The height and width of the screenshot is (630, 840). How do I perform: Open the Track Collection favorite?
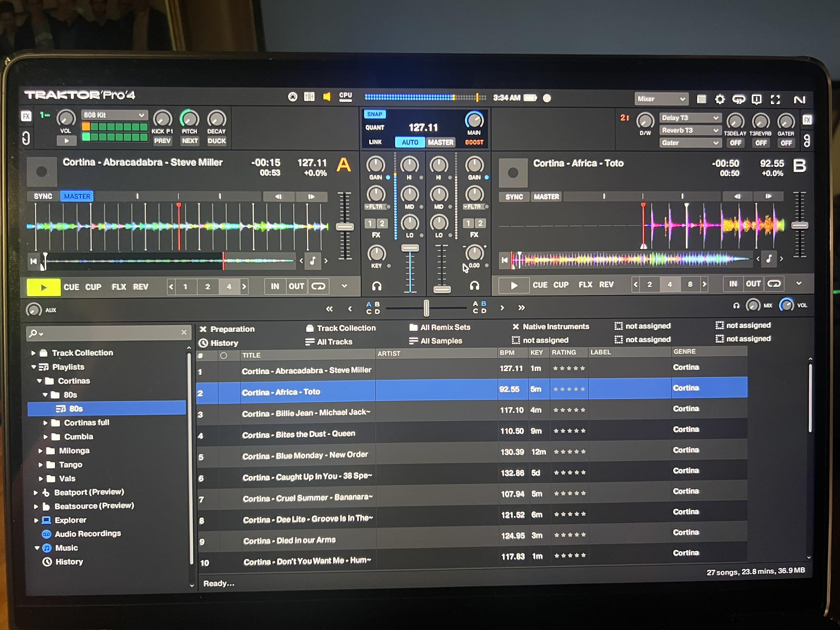click(x=341, y=328)
